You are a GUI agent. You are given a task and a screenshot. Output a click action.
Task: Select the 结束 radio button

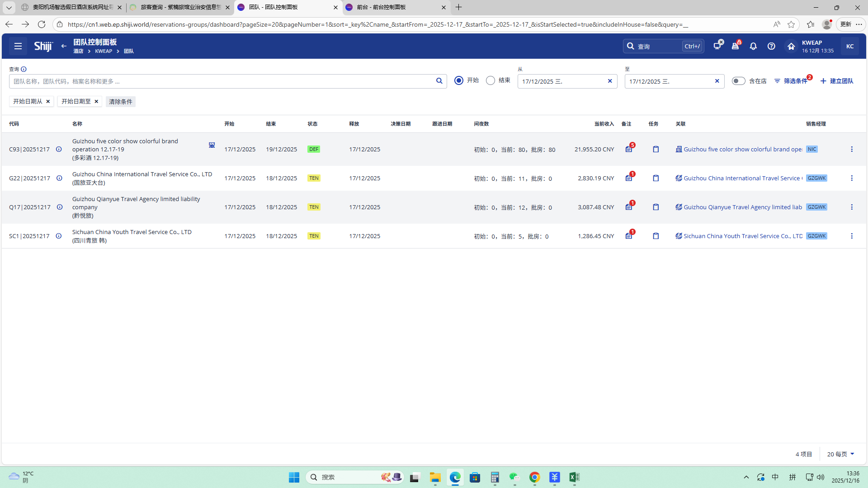click(x=491, y=80)
